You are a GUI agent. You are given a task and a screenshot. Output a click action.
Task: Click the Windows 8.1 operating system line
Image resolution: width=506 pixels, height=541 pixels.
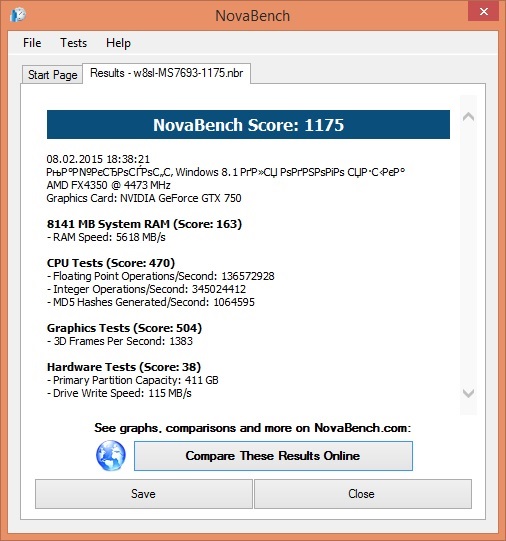(x=226, y=172)
